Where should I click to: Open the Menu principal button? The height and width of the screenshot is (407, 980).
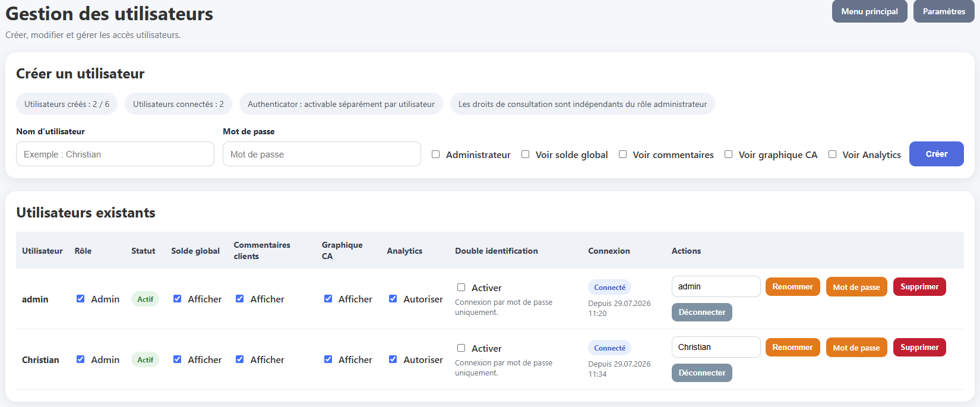[x=870, y=11]
